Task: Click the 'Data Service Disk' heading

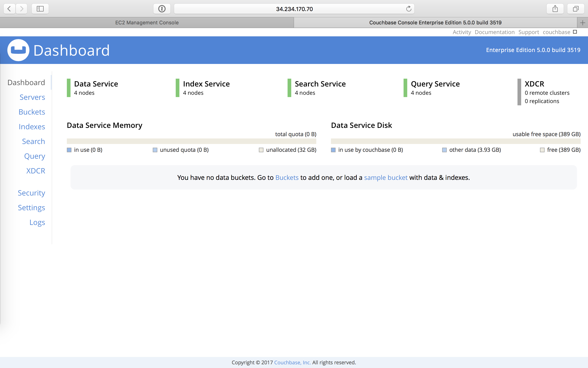Action: point(361,125)
